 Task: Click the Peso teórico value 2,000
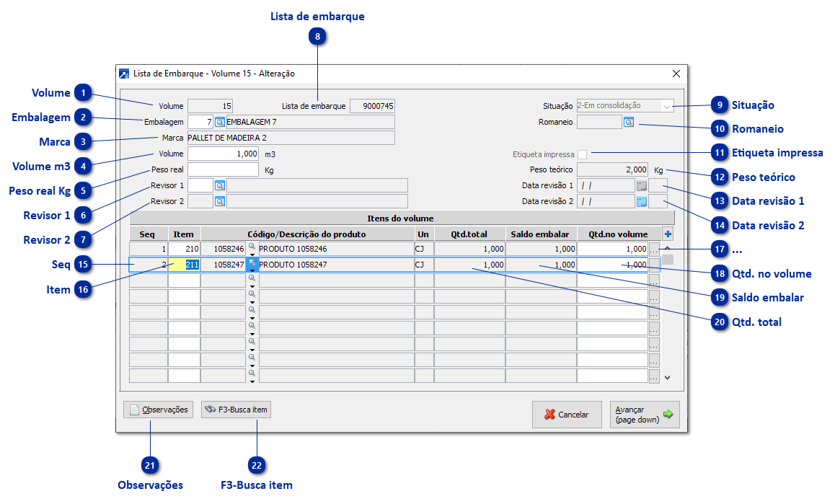(612, 170)
